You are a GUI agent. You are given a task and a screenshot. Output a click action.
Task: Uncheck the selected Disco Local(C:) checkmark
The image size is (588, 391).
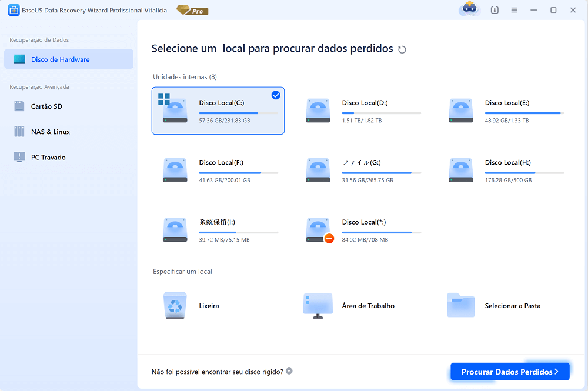[276, 95]
